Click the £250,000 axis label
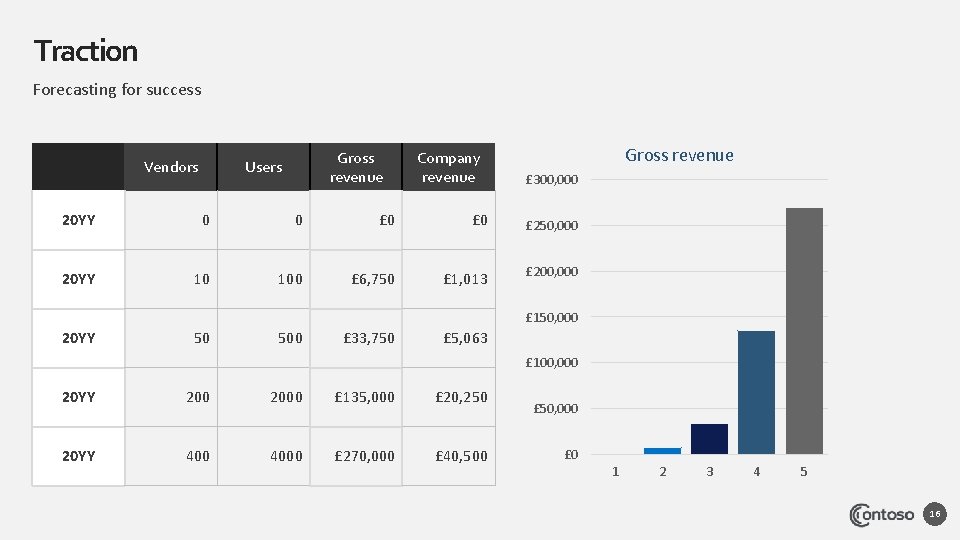 point(552,225)
